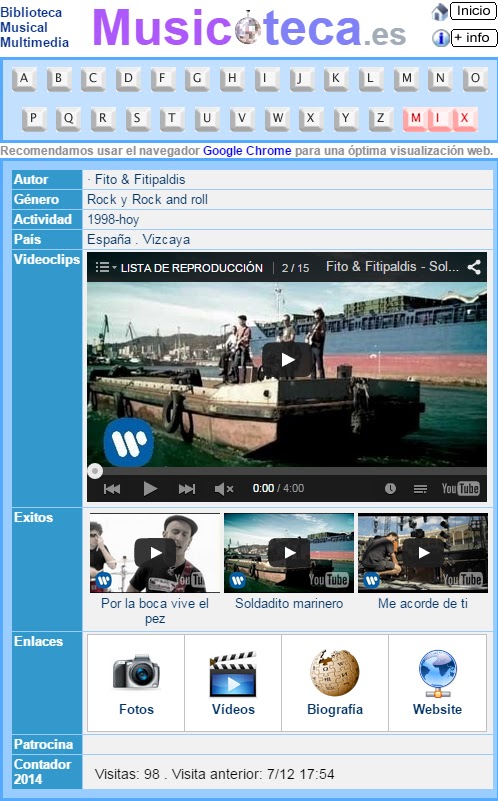The height and width of the screenshot is (801, 498).
Task: Open the letter V key index
Action: click(242, 119)
